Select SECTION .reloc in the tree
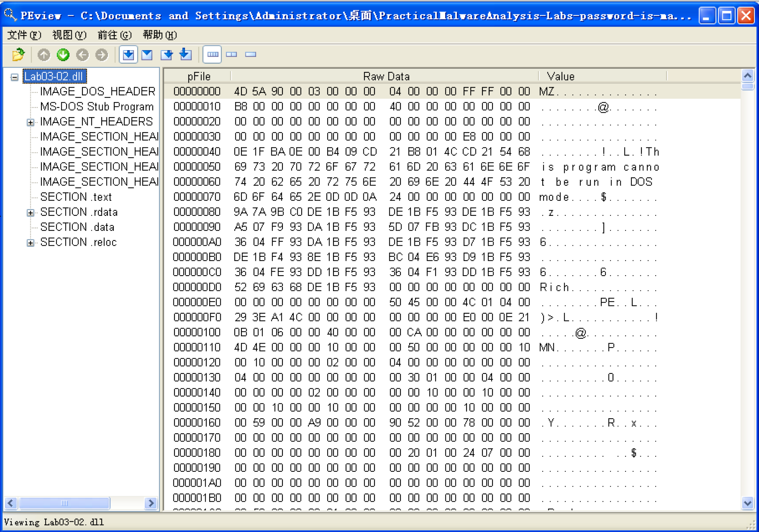 pyautogui.click(x=78, y=242)
